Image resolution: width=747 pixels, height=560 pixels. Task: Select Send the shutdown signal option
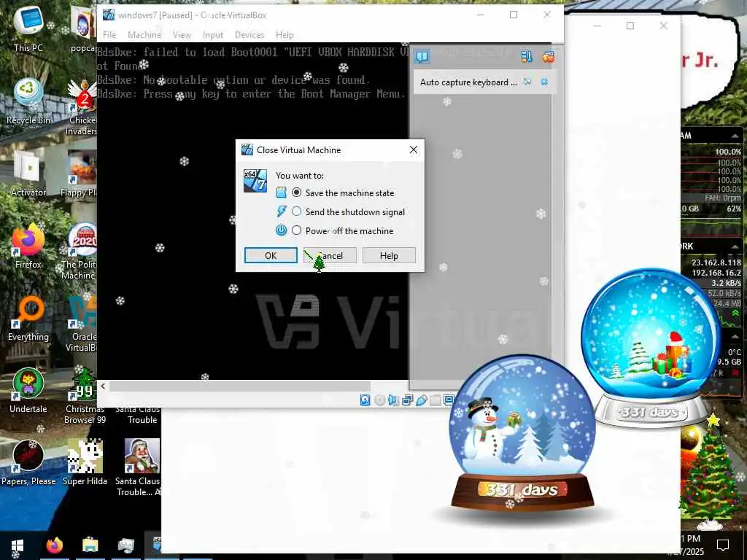[296, 211]
